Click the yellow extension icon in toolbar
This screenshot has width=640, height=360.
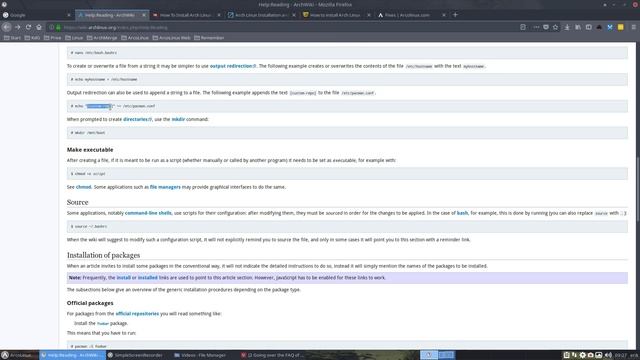(x=620, y=27)
